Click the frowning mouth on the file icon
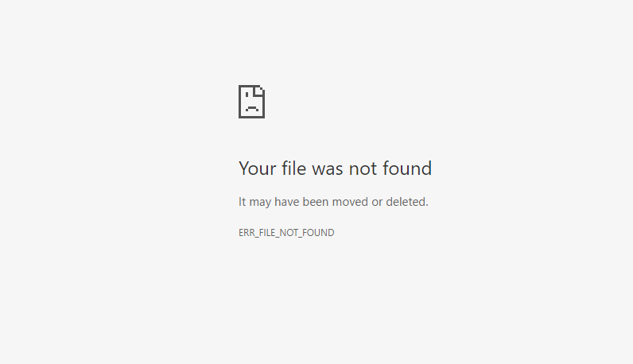This screenshot has width=633, height=364. (x=252, y=108)
